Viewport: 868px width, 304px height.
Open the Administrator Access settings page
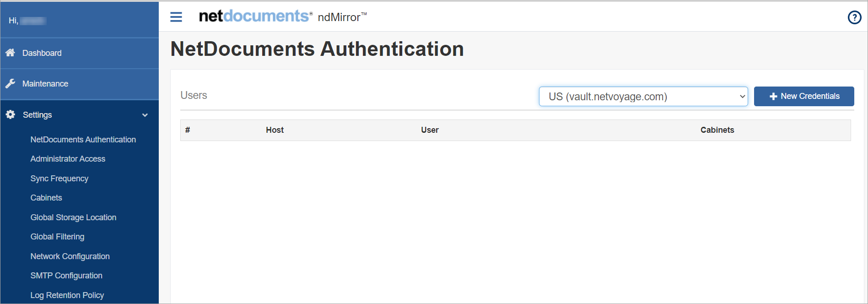coord(68,158)
